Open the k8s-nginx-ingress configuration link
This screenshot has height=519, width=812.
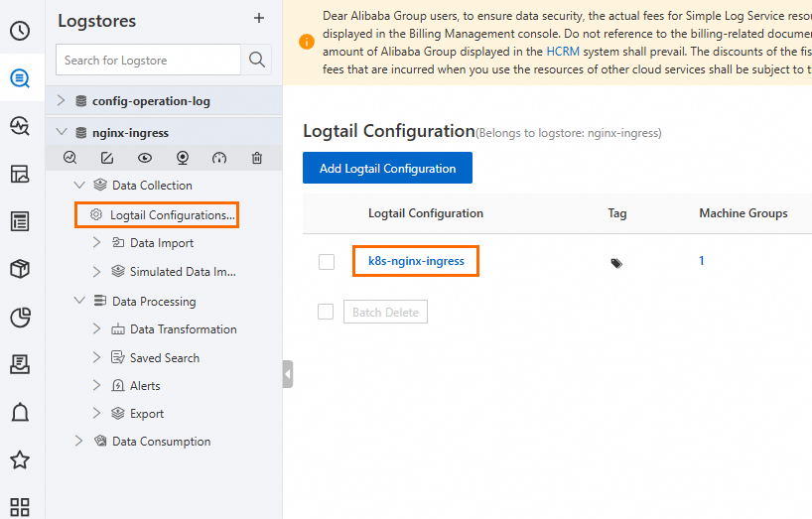(416, 261)
